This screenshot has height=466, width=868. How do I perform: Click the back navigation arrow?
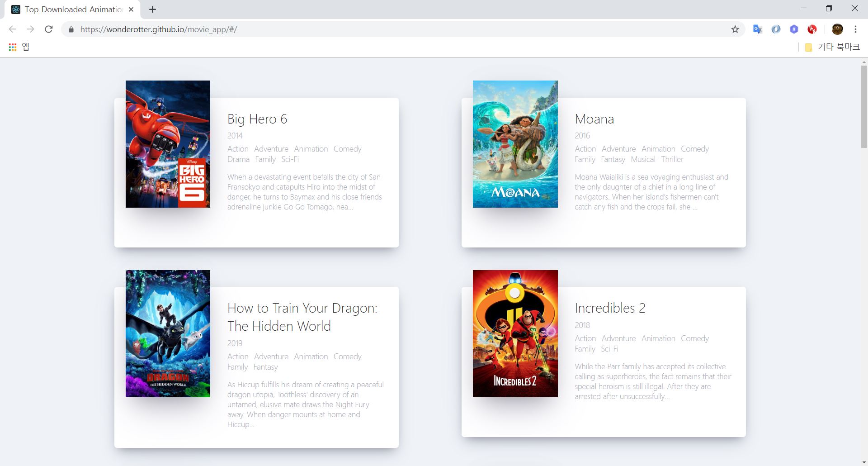click(12, 29)
